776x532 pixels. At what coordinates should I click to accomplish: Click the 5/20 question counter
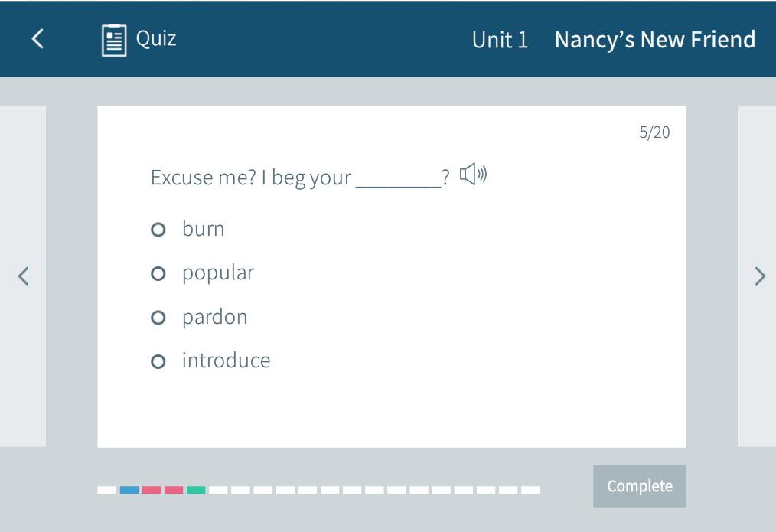coord(654,132)
